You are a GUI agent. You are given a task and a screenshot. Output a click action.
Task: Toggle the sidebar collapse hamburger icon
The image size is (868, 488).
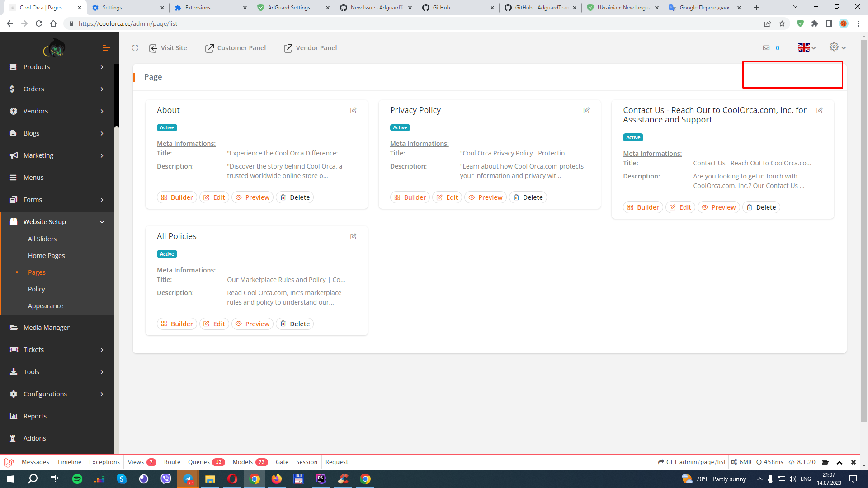(x=106, y=47)
